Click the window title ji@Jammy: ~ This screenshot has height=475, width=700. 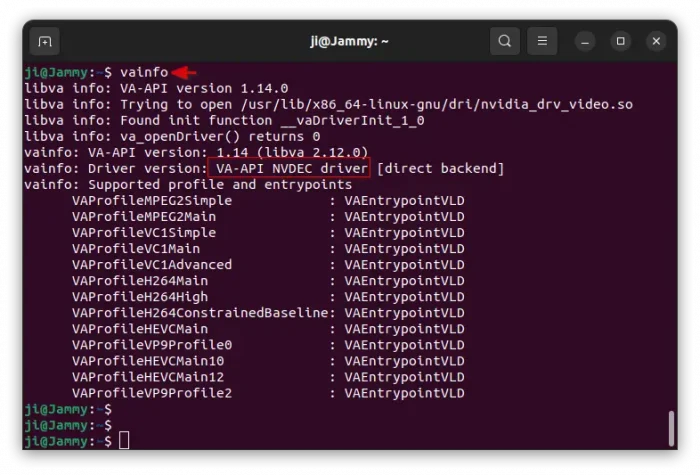349,41
